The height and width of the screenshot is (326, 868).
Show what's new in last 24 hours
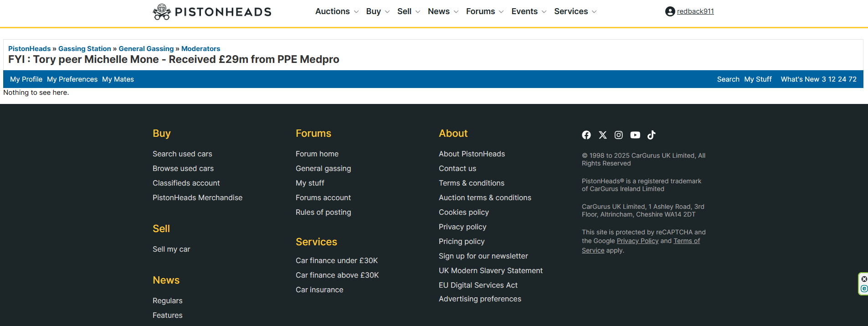(842, 79)
